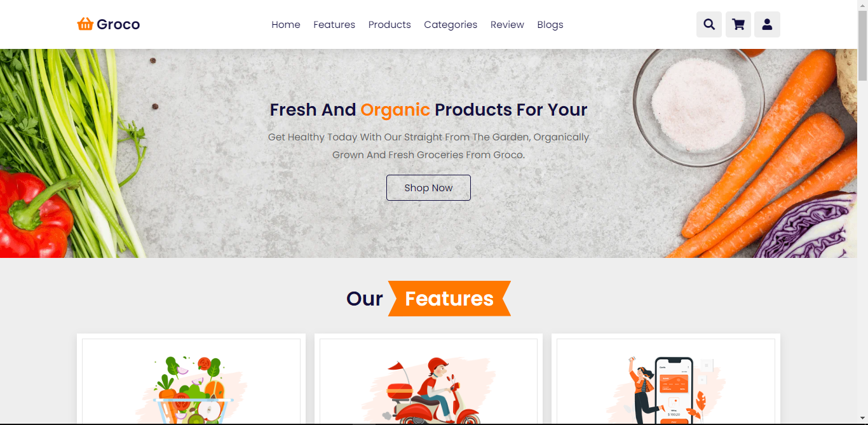Screen dimensions: 868x425
Task: Click the hero headline with Organic text
Action: point(428,109)
